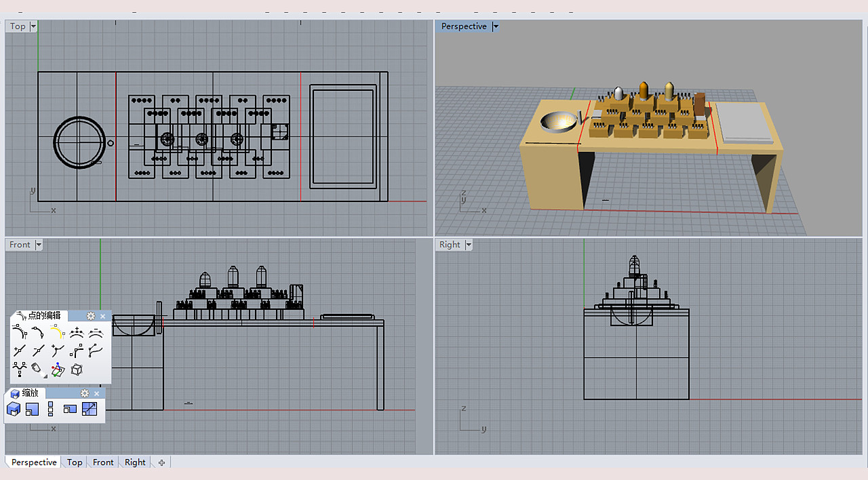Select the Scale 3D cube tool

[14, 409]
